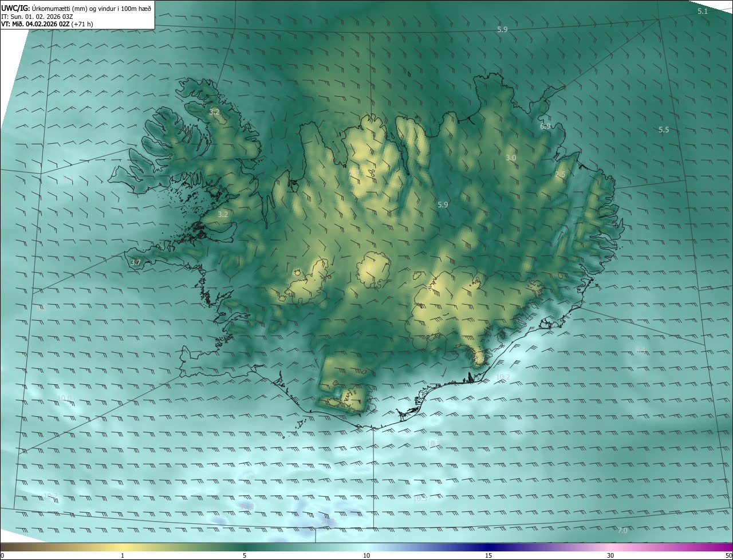Select the 5.5 value east of Iceland
The height and width of the screenshot is (560, 733).
tap(664, 130)
